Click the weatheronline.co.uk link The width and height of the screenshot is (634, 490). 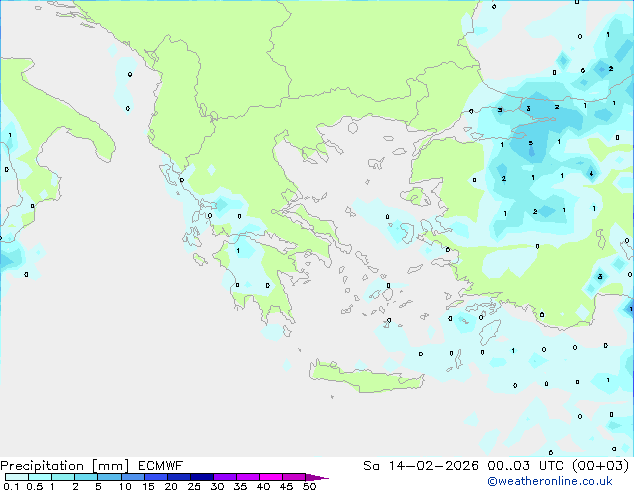click(549, 481)
